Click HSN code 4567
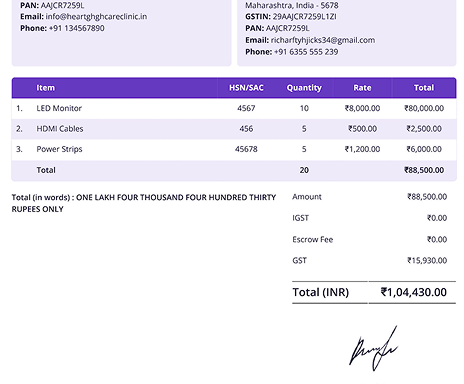Viewport: 464px width, 384px height. 246,108
